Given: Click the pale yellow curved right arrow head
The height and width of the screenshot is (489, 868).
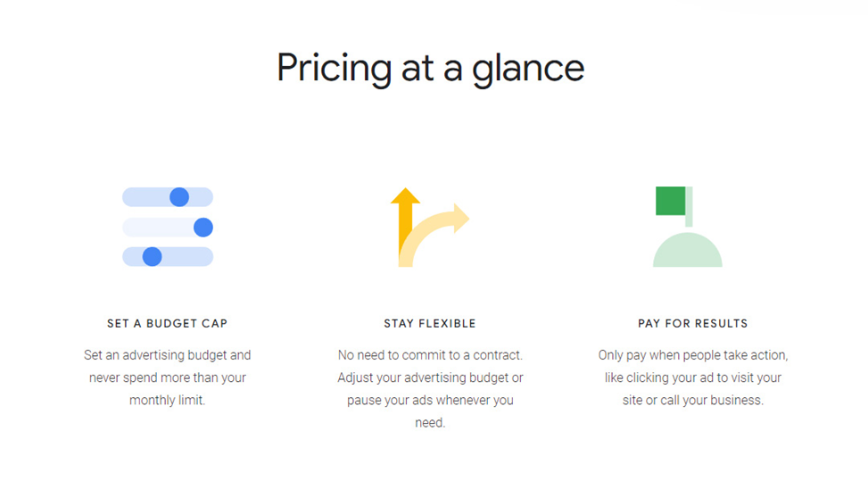Looking at the screenshot, I should coord(461,219).
